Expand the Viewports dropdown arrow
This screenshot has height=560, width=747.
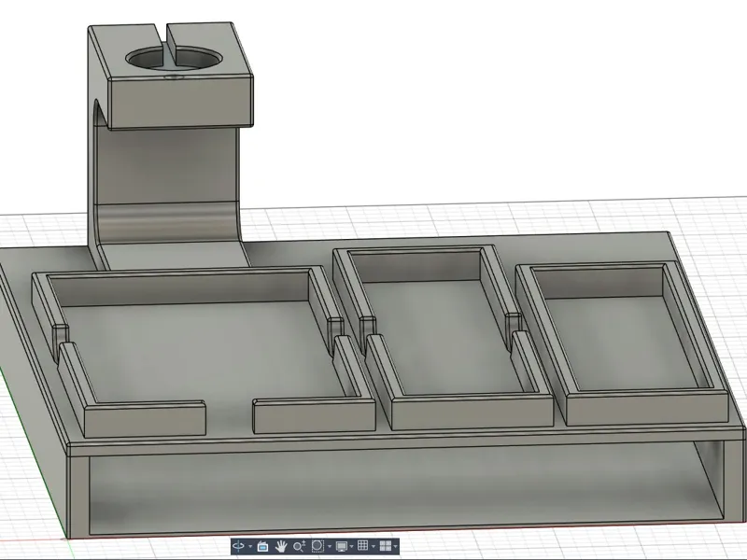click(395, 546)
